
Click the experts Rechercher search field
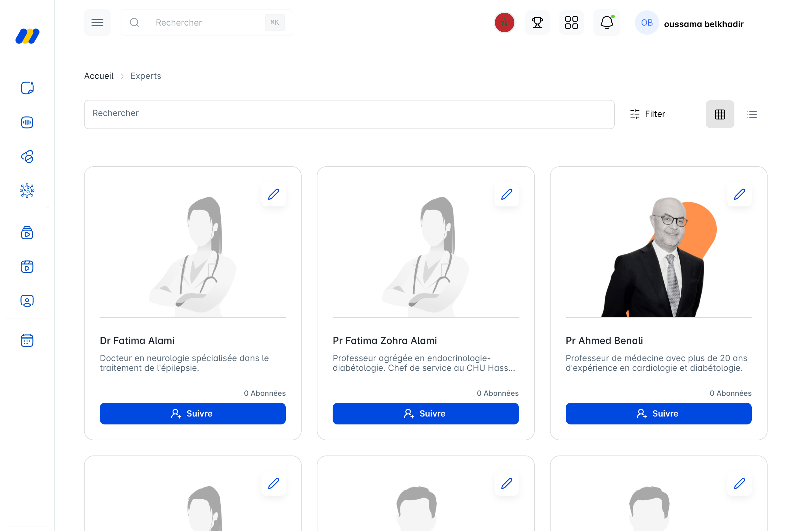pos(349,114)
